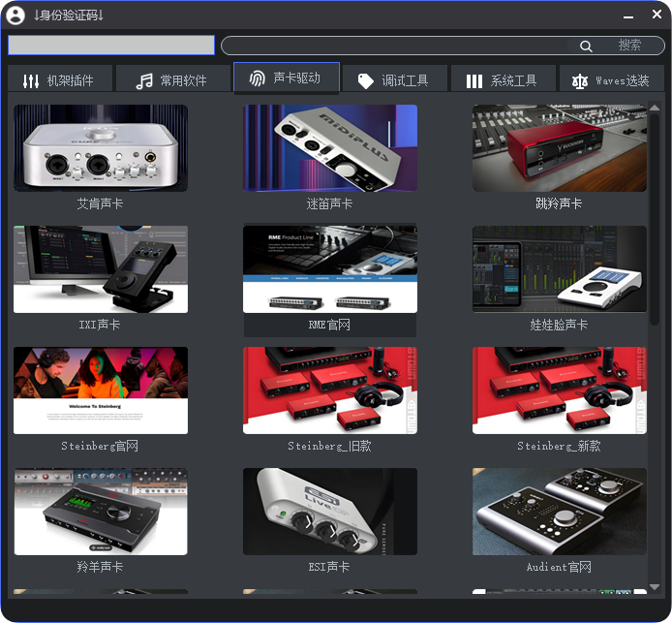This screenshot has width=672, height=623.
Task: Click the tag icon on 调试工具 tab
Action: [x=366, y=81]
